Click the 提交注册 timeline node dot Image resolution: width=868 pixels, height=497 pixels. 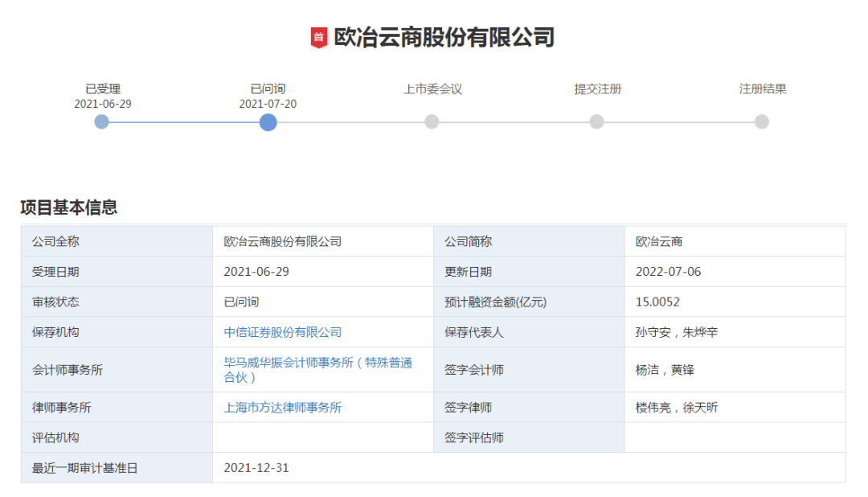(x=596, y=122)
